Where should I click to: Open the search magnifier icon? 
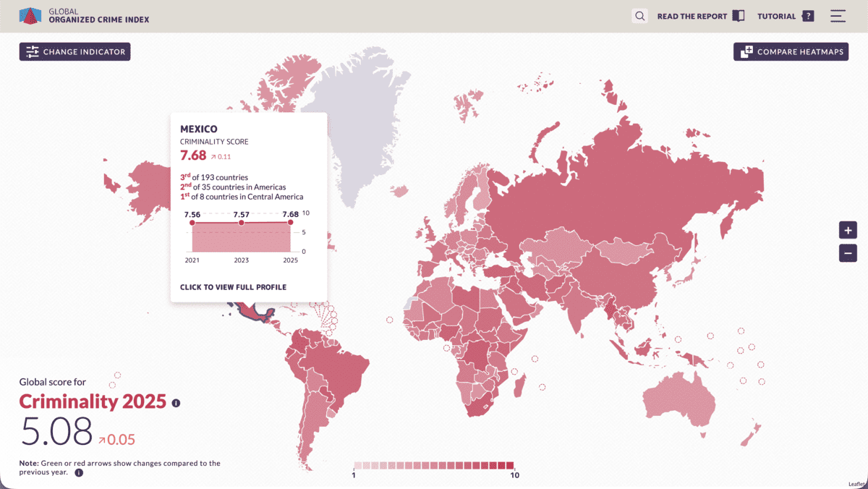coord(639,16)
